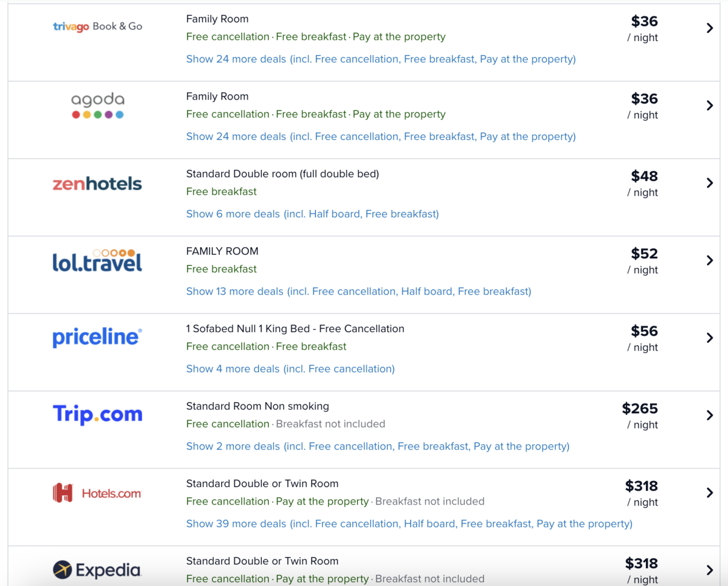Open the trivago $36 deal arrow
The width and height of the screenshot is (728, 586).
(709, 28)
